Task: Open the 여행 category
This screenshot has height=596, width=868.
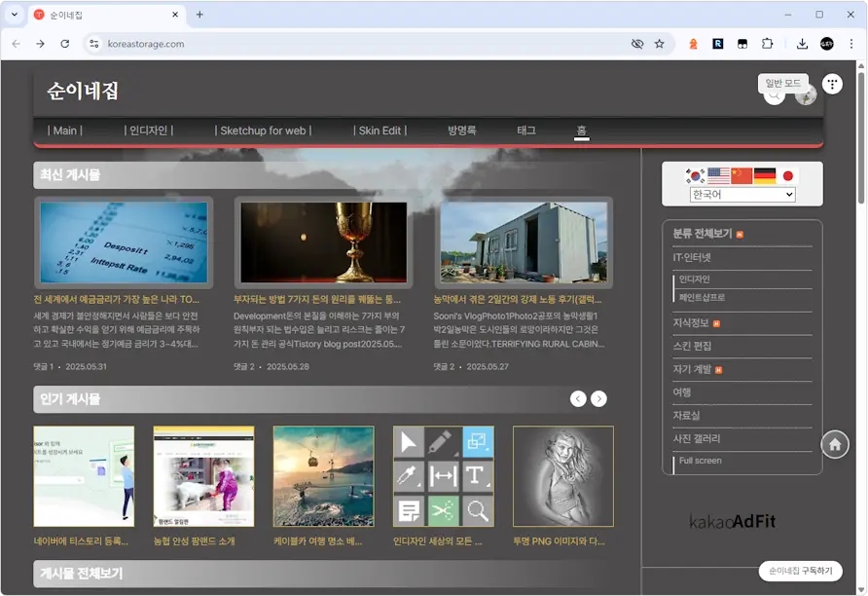Action: point(682,392)
